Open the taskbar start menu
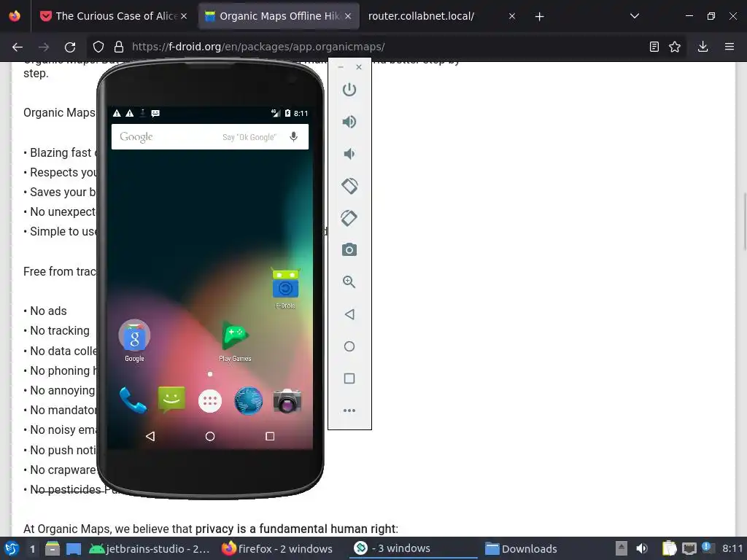The image size is (747, 560). (x=12, y=548)
